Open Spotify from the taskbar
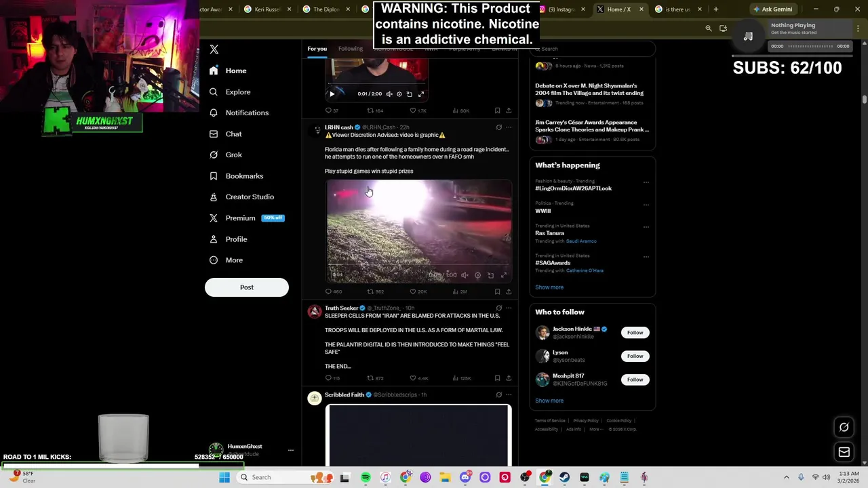 (366, 478)
